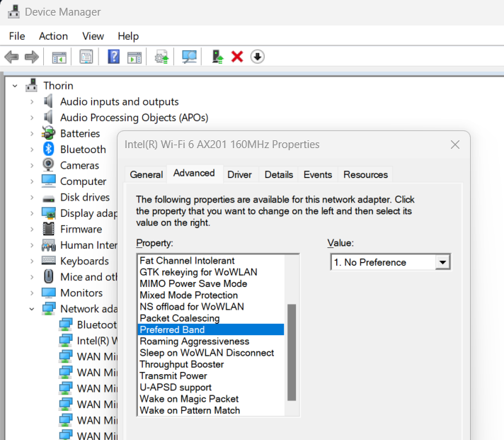Toggle the action pane toolbar icon

[134, 57]
